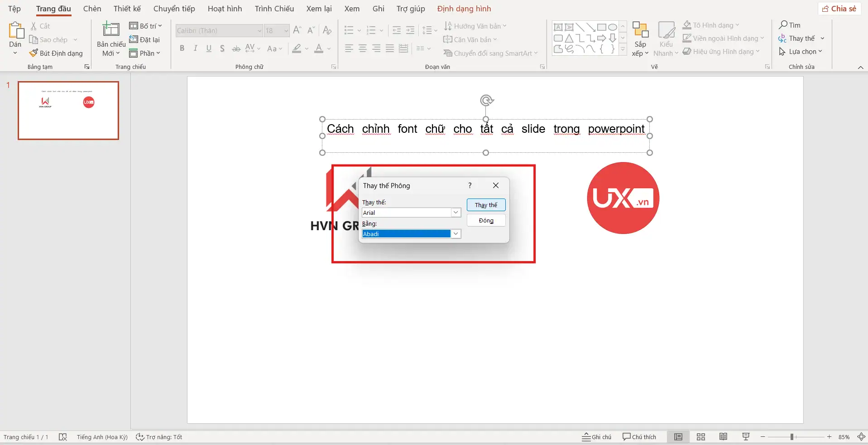Select the Bút Định dạng (Format Painter) tool

(x=56, y=53)
